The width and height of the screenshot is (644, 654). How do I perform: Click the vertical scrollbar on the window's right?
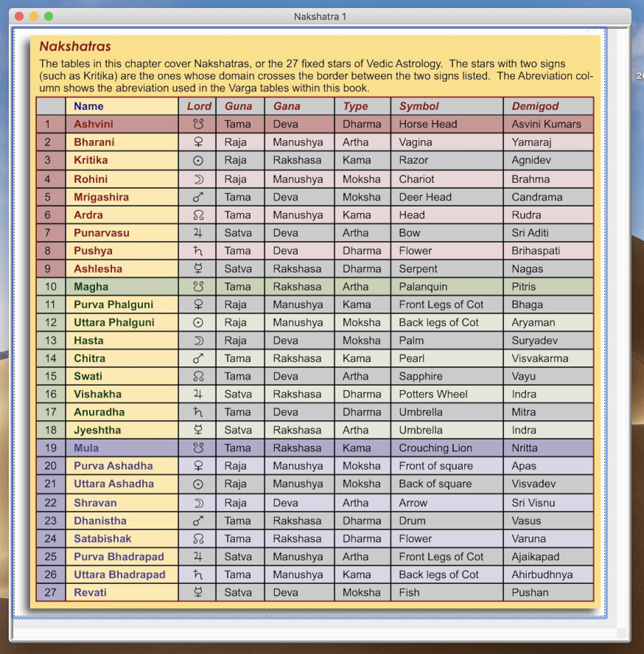pyautogui.click(x=624, y=324)
